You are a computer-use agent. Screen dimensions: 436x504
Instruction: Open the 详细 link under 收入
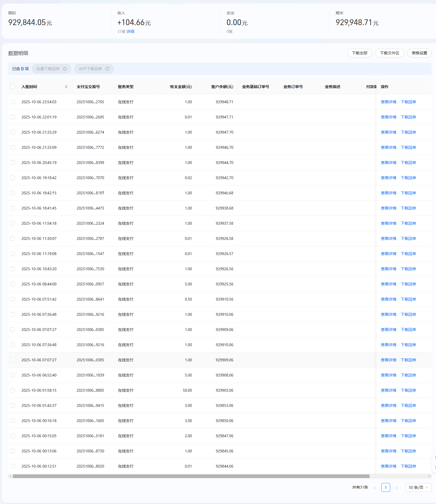(x=130, y=31)
